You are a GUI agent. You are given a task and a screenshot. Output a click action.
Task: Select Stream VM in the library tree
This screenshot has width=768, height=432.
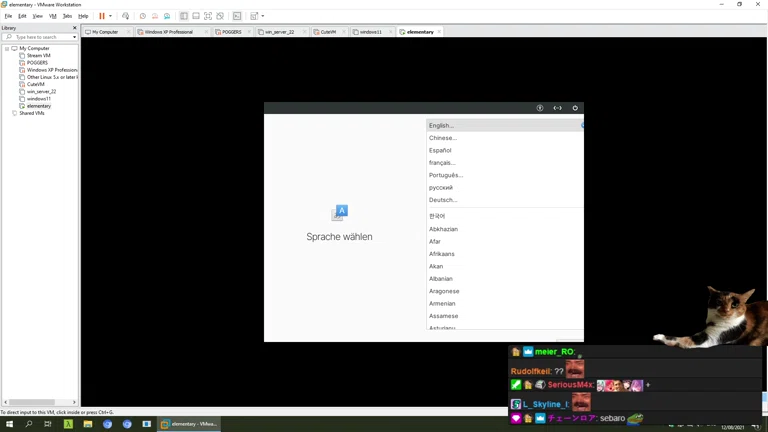coord(38,55)
